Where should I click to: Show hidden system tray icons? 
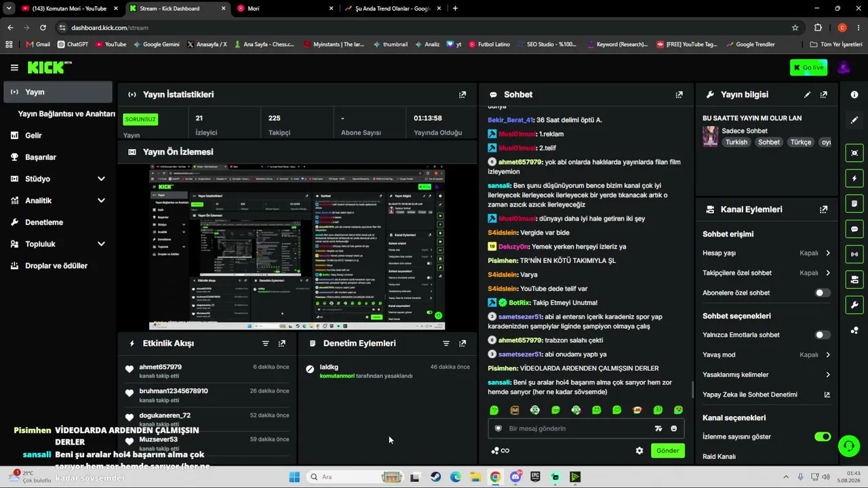[x=786, y=477]
